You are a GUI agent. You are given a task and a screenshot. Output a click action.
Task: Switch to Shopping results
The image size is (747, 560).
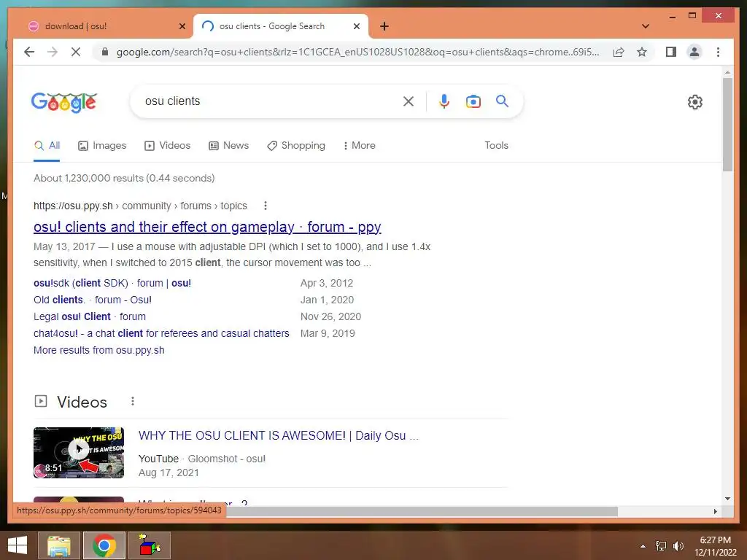click(x=296, y=146)
